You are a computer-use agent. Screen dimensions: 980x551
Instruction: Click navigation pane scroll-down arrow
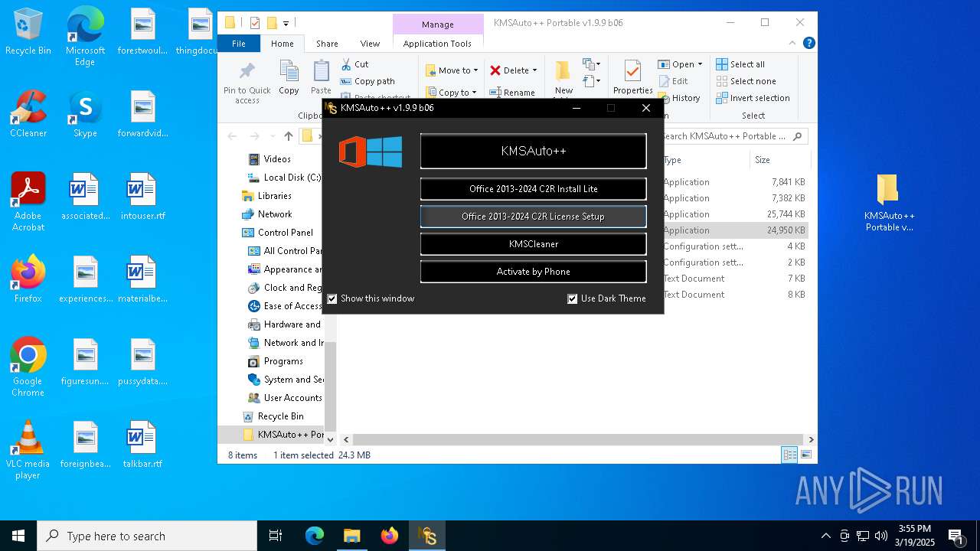tap(331, 439)
